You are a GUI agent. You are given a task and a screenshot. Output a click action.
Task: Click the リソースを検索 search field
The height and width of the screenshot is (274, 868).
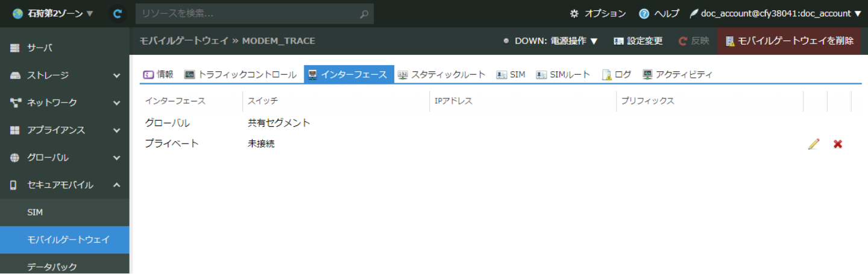tap(247, 14)
